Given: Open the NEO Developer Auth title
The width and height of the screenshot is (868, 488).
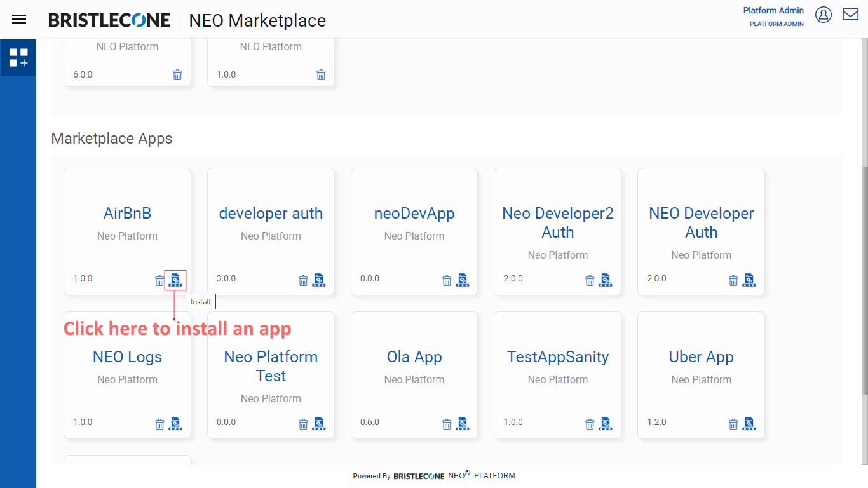Looking at the screenshot, I should (702, 223).
